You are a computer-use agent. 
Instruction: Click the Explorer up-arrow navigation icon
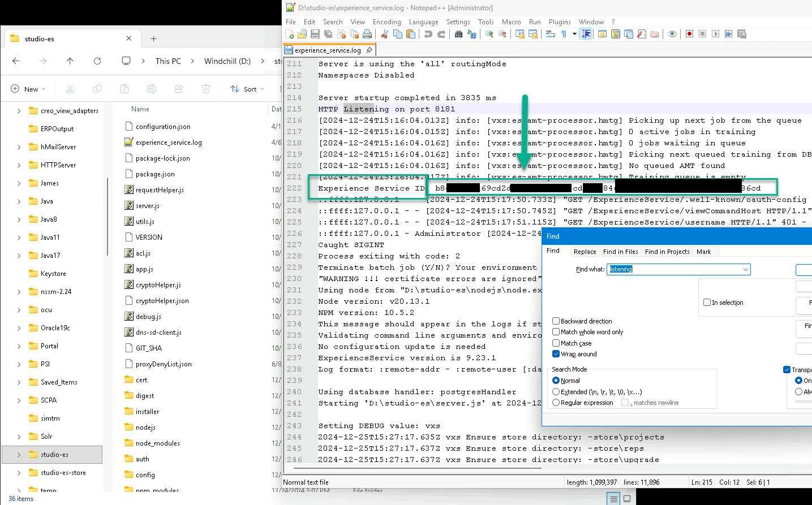(70, 61)
